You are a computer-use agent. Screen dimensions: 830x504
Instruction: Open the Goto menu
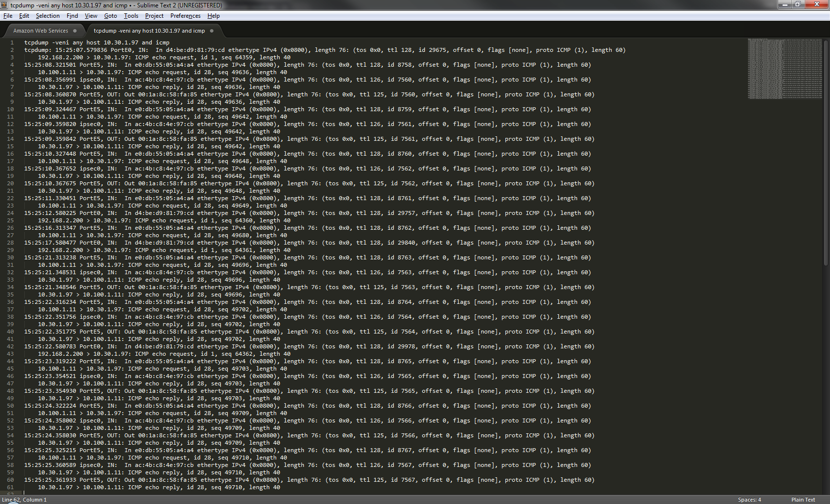tap(110, 16)
